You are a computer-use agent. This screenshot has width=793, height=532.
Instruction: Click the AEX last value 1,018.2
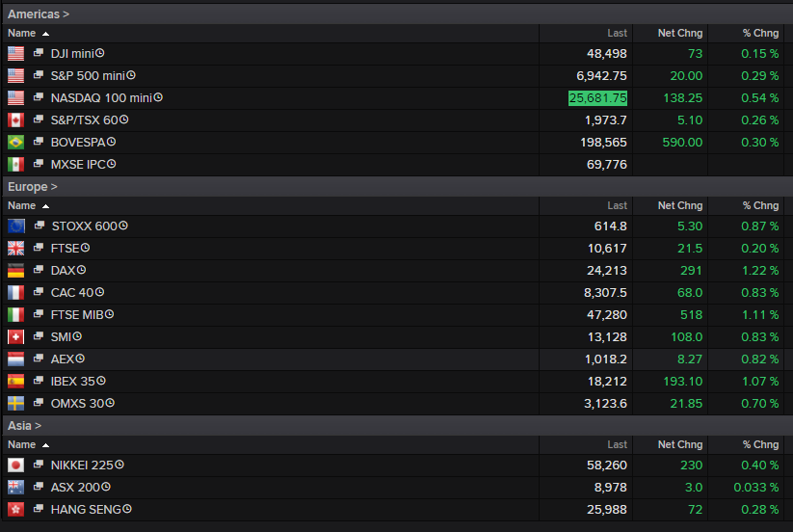[x=606, y=359]
